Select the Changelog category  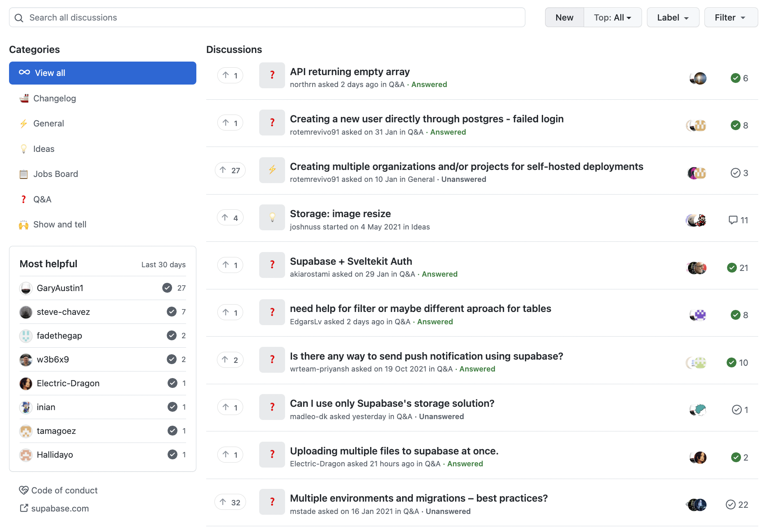point(55,99)
